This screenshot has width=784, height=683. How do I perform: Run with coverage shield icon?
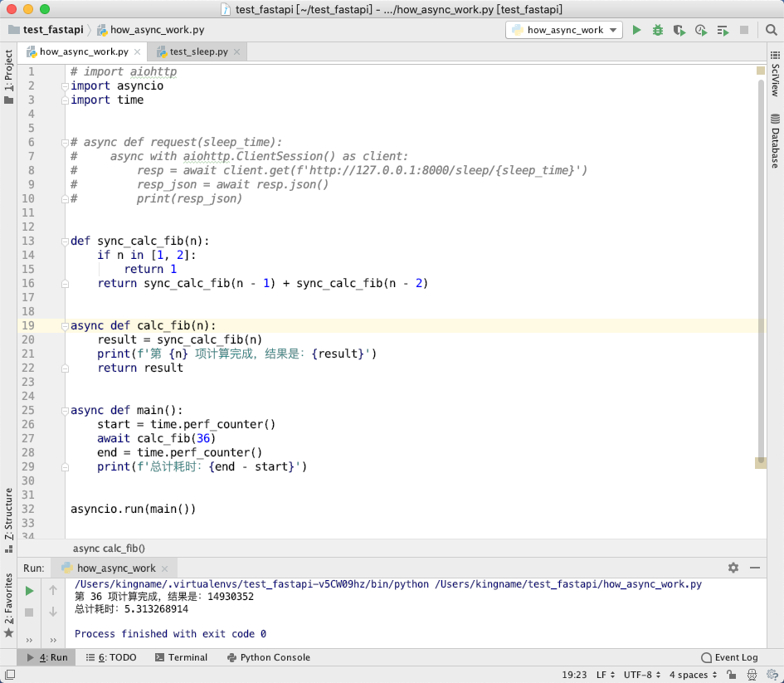point(679,30)
